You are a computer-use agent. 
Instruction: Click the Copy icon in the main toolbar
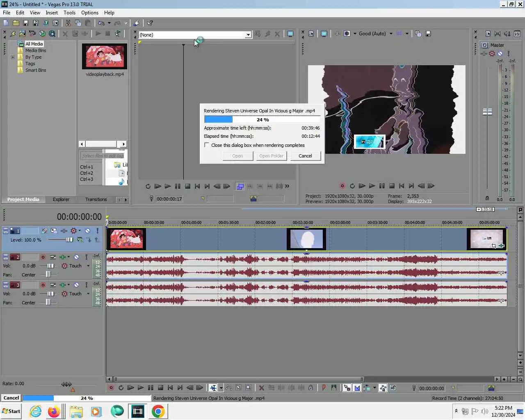[x=78, y=23]
